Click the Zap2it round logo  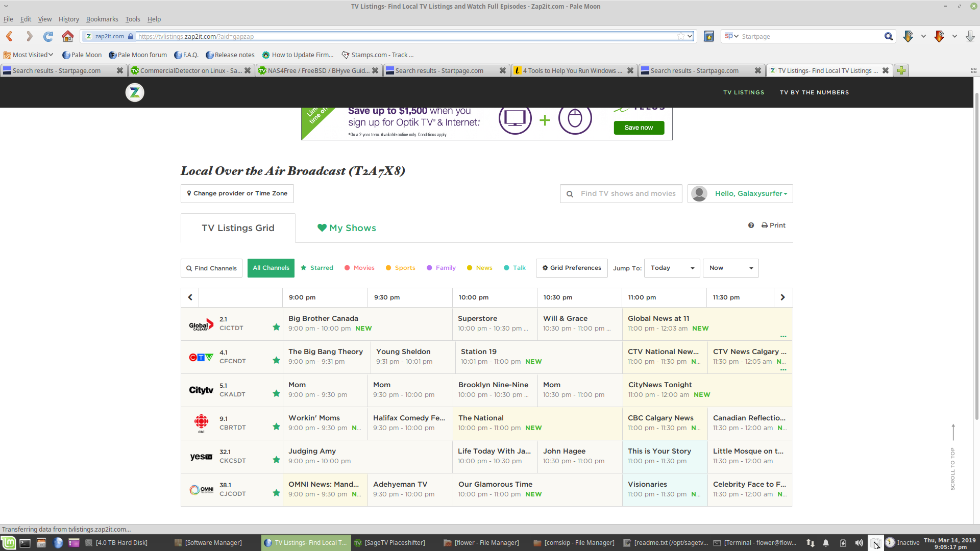[135, 92]
